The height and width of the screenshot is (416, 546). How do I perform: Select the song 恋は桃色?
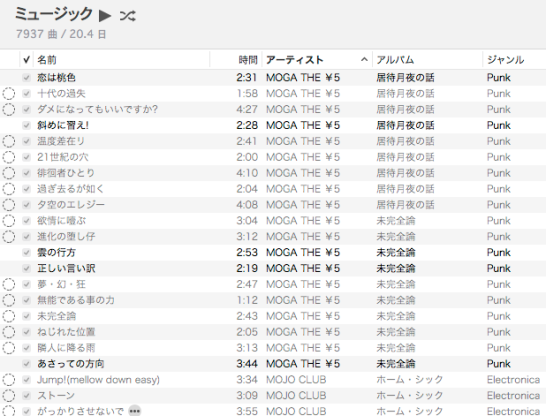click(56, 78)
